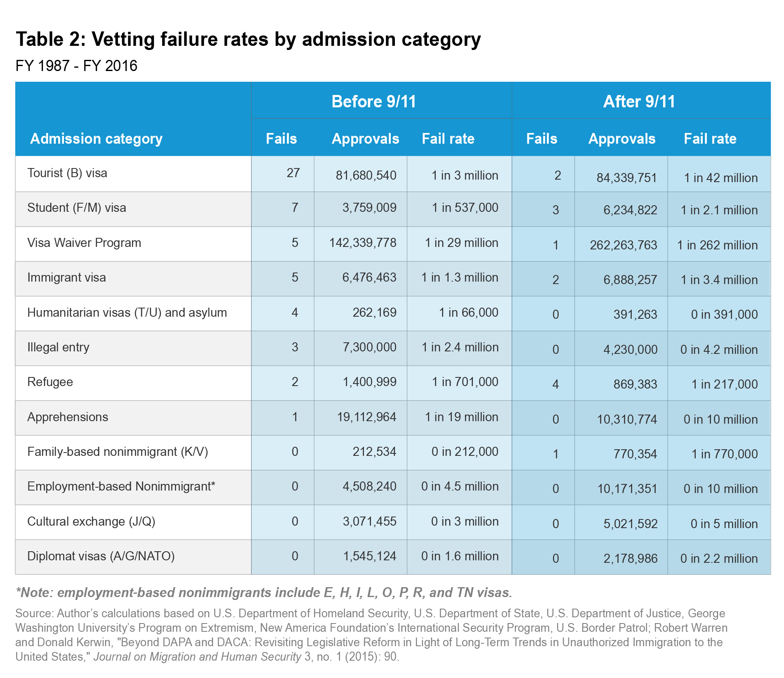The height and width of the screenshot is (678, 784).
Task: Select the 'Employment-based Nonimmigrant*' row label
Action: click(x=121, y=486)
